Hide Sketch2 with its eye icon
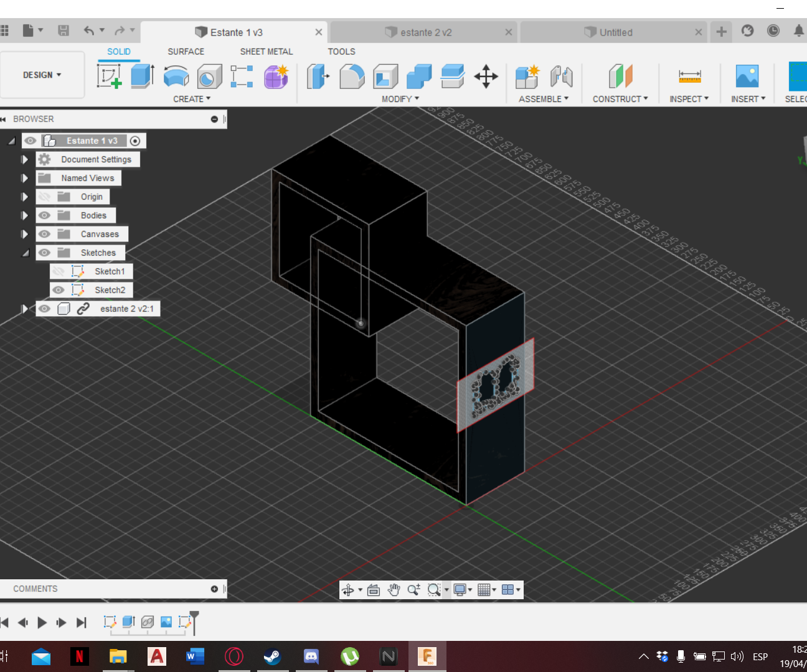This screenshot has width=807, height=672. (x=59, y=290)
